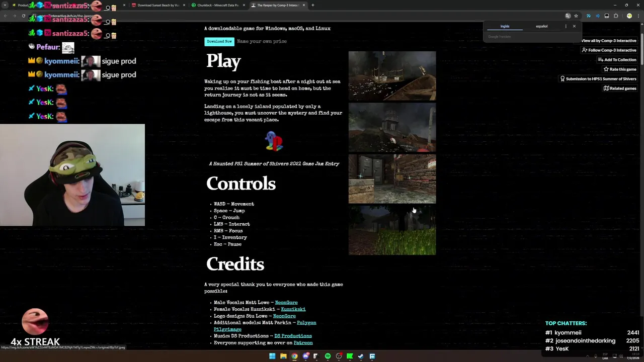
Task: Open the Chrome three-dot menu
Action: click(638, 16)
